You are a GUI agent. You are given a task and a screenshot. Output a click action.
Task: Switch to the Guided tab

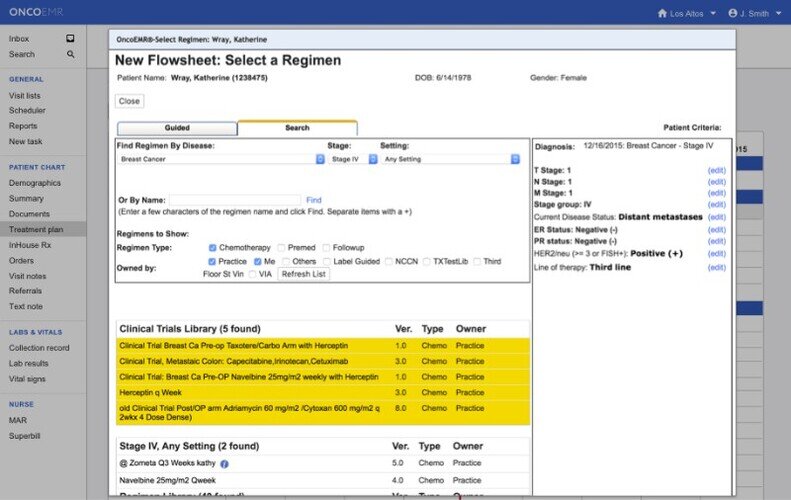tap(177, 128)
